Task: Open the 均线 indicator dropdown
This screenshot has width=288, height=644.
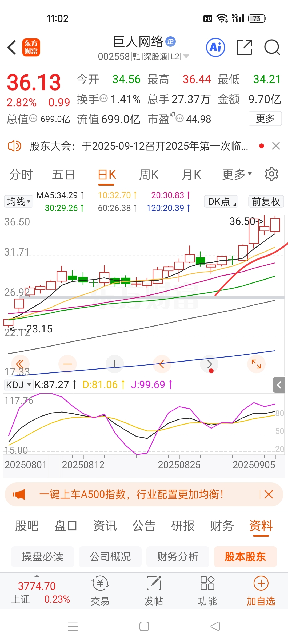Action: point(19,201)
